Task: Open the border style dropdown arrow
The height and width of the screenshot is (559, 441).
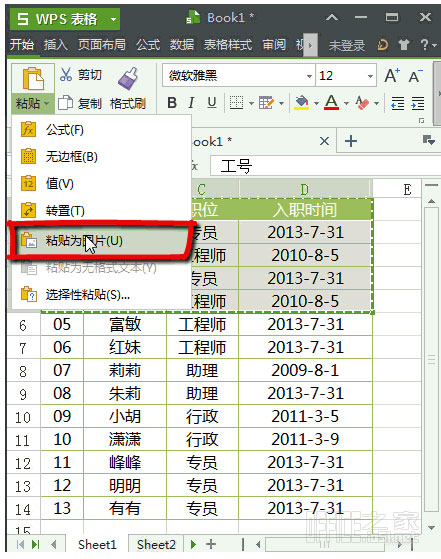Action: [251, 103]
